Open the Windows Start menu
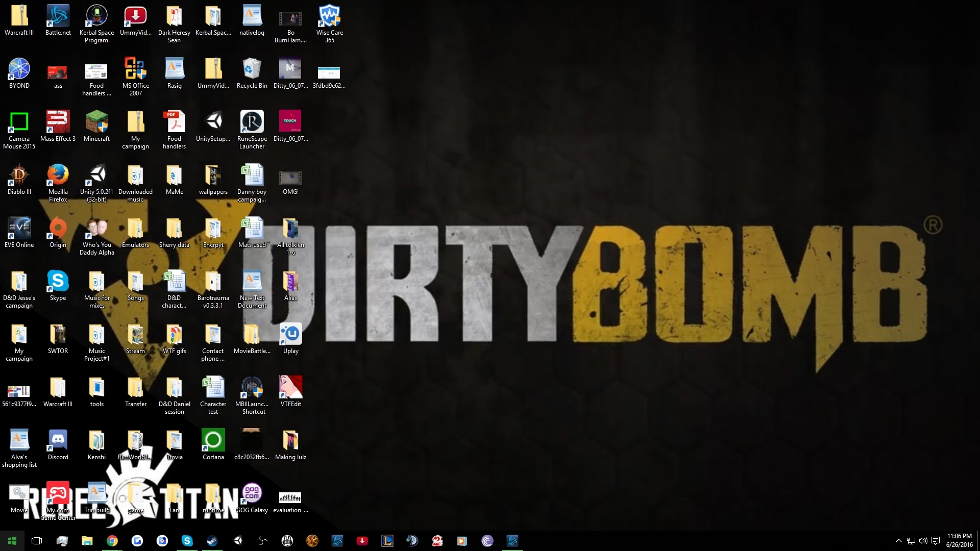The height and width of the screenshot is (551, 980). [12, 541]
